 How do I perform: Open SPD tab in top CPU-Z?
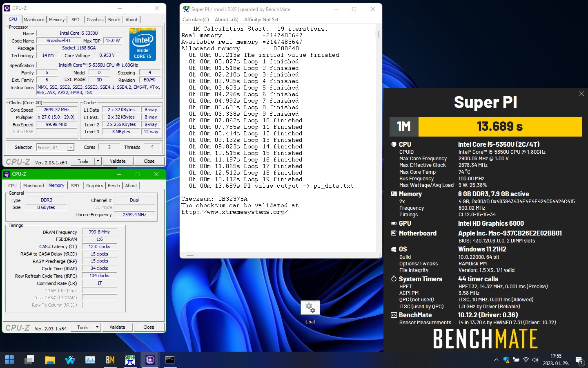[x=76, y=20]
